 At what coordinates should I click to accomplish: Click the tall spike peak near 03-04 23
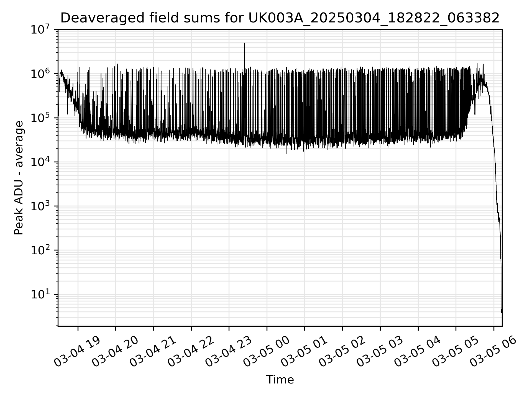[x=244, y=44]
